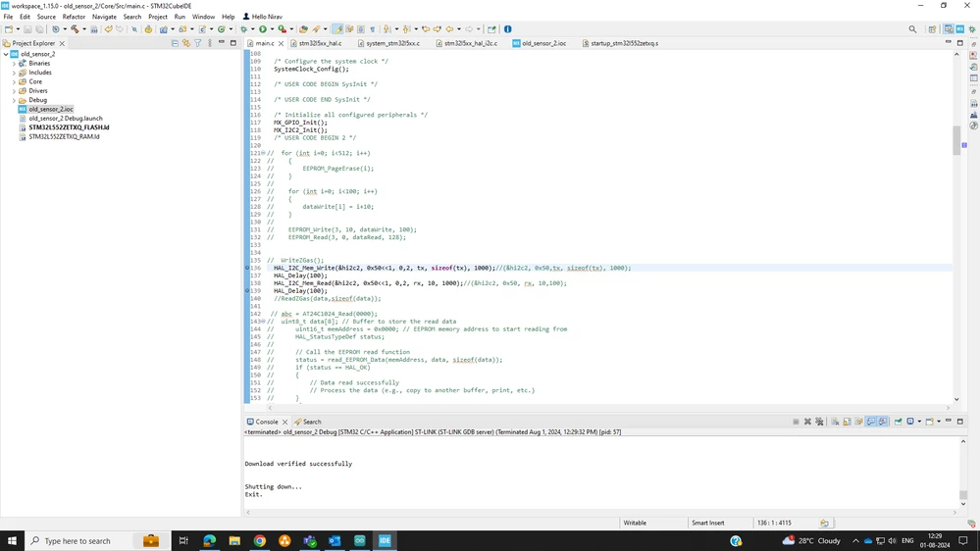This screenshot has height=551, width=980.
Task: Start debugging with the bug icon
Action: (x=243, y=28)
